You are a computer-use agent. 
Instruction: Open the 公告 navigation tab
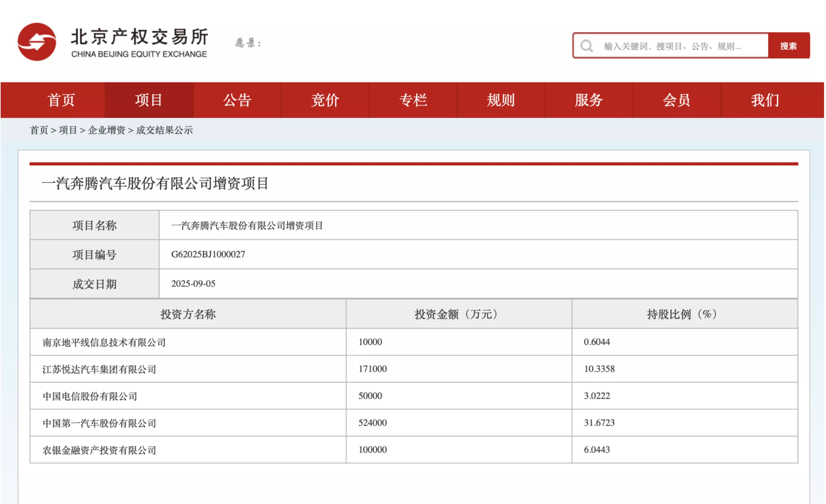pyautogui.click(x=237, y=100)
